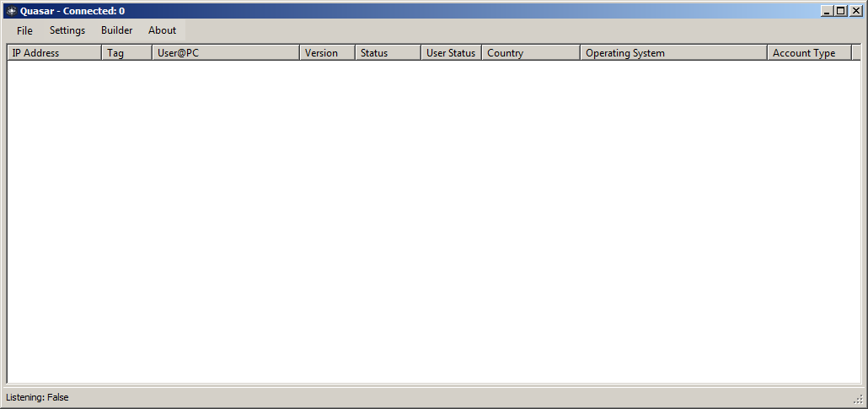Open the About menu
This screenshot has width=868, height=409.
coord(162,30)
